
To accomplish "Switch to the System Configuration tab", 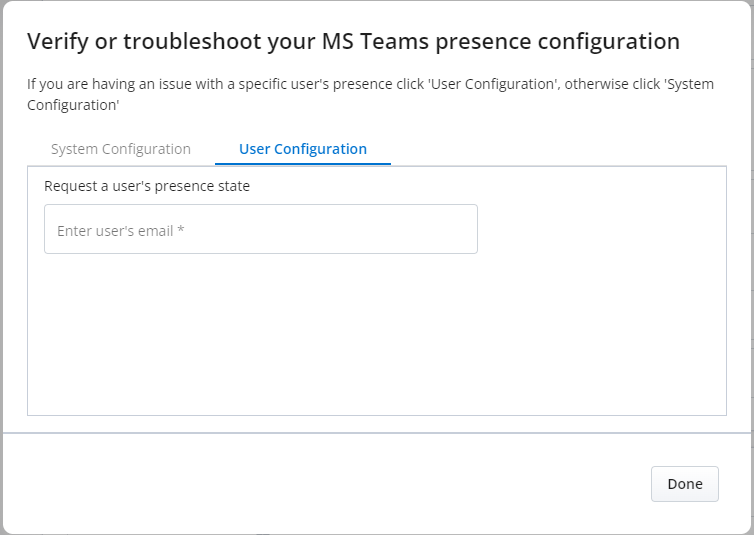I will [120, 149].
